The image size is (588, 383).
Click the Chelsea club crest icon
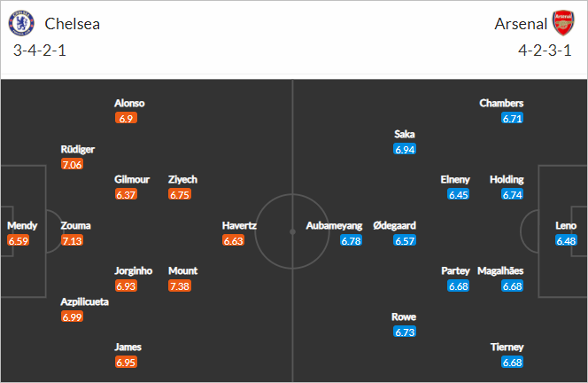tap(21, 23)
